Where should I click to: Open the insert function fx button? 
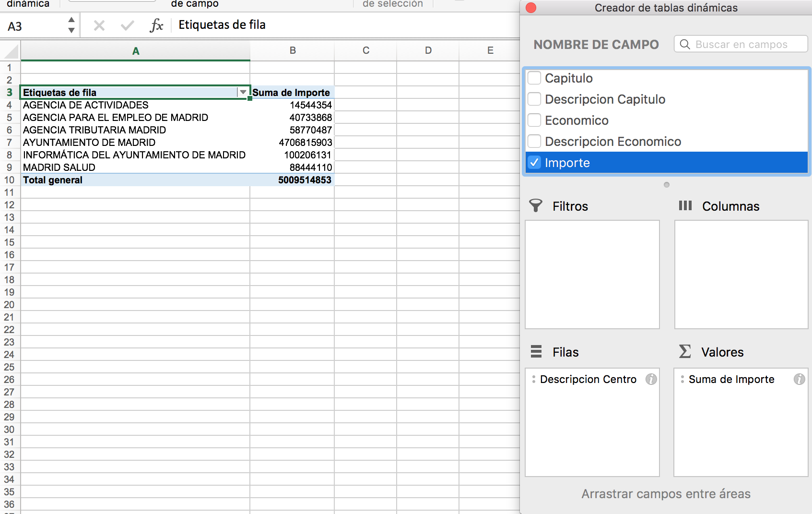(156, 25)
